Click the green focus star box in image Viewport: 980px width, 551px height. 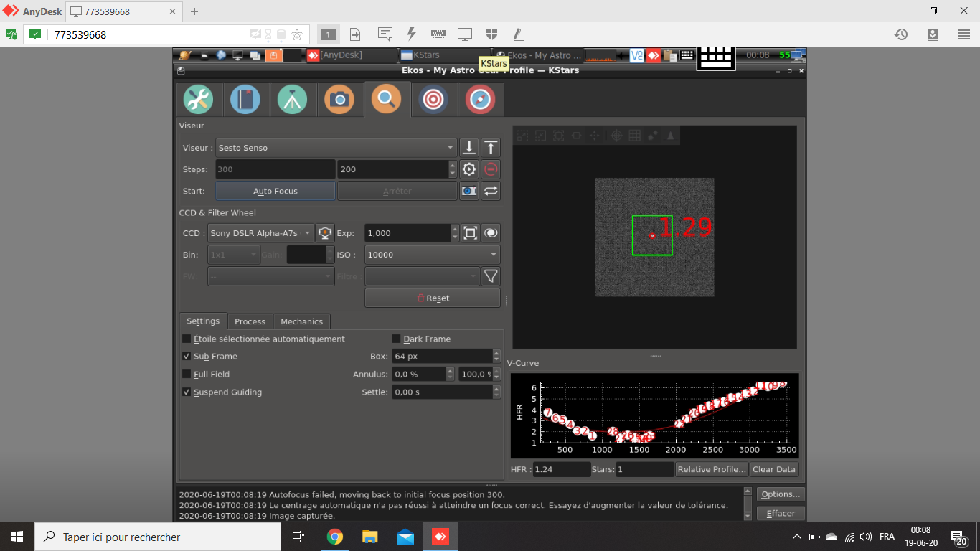tap(652, 235)
